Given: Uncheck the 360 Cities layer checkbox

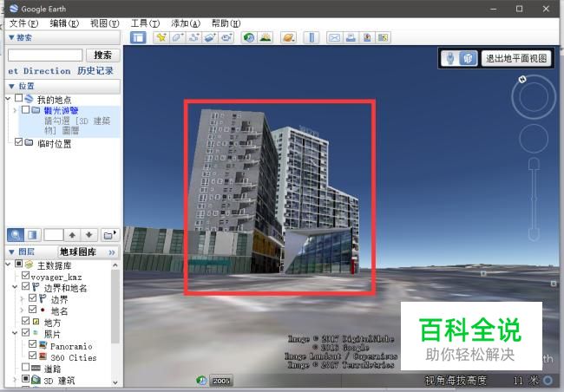Looking at the screenshot, I should (x=32, y=356).
